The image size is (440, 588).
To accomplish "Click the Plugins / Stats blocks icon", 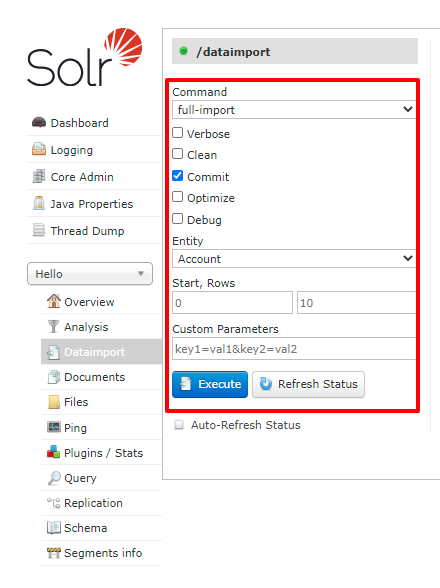I will (54, 452).
